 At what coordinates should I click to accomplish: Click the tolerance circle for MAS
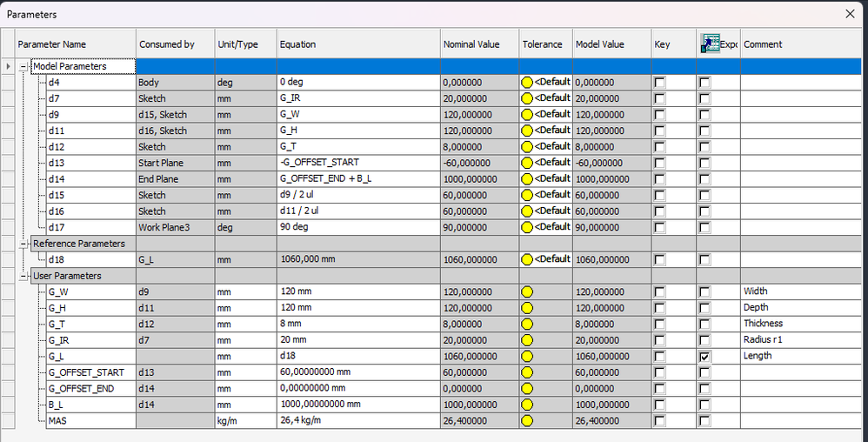pyautogui.click(x=527, y=420)
